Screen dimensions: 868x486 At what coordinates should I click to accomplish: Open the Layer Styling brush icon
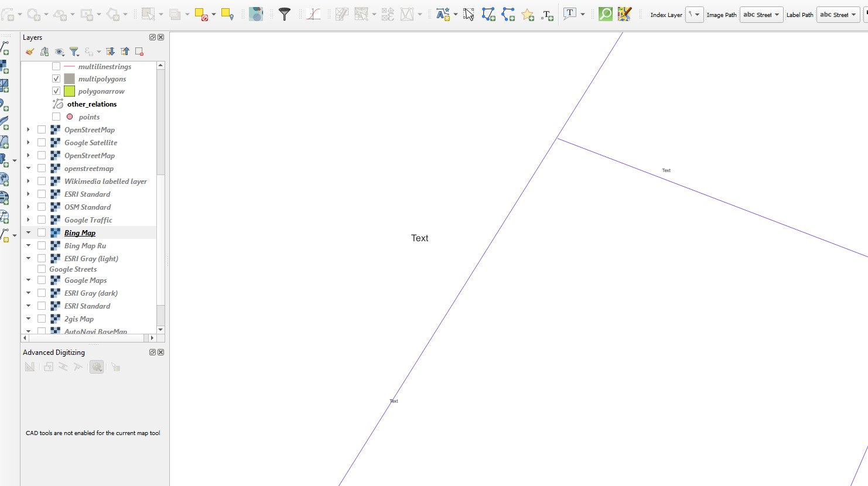click(x=29, y=52)
